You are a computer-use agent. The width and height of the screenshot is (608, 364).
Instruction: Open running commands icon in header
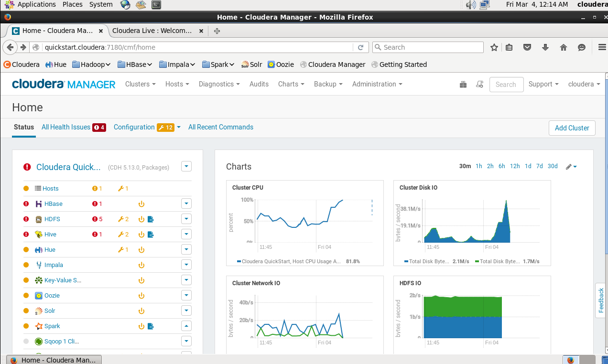(x=479, y=85)
